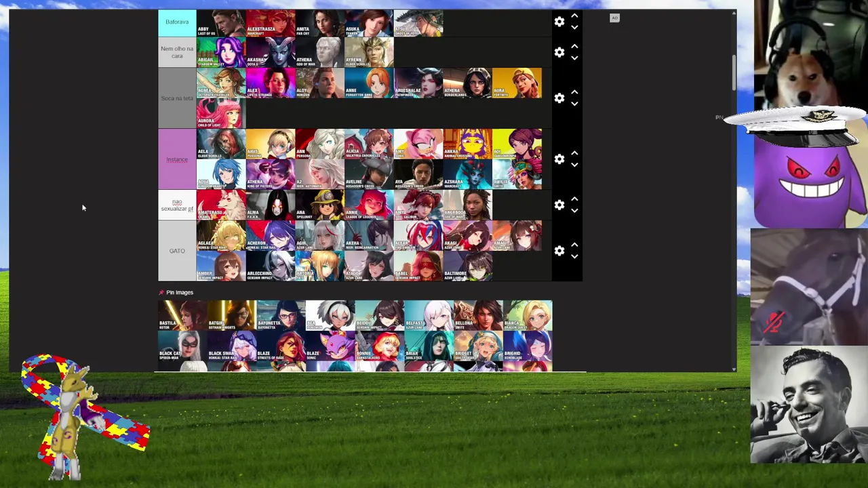Pick Bastila KOTOR from image pool
Viewport: 868px width, 488px height.
coord(182,315)
